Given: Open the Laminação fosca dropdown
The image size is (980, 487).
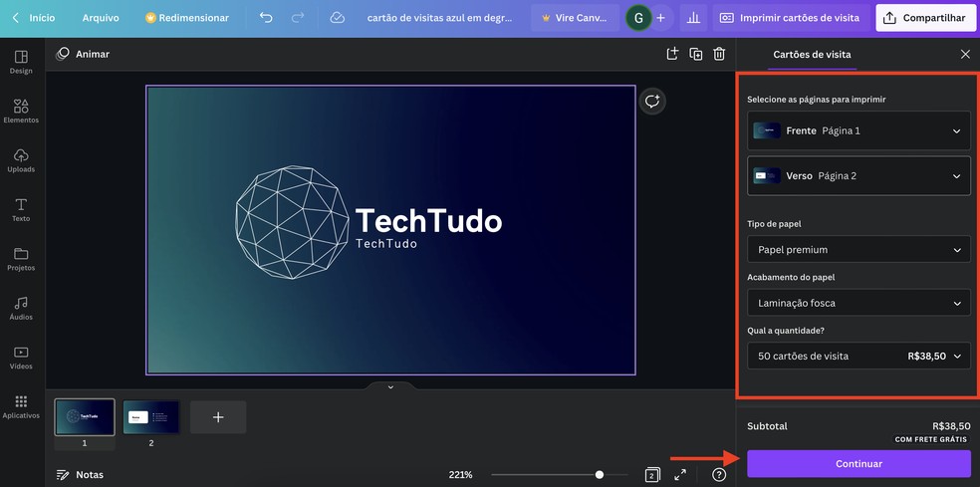Looking at the screenshot, I should coord(858,303).
